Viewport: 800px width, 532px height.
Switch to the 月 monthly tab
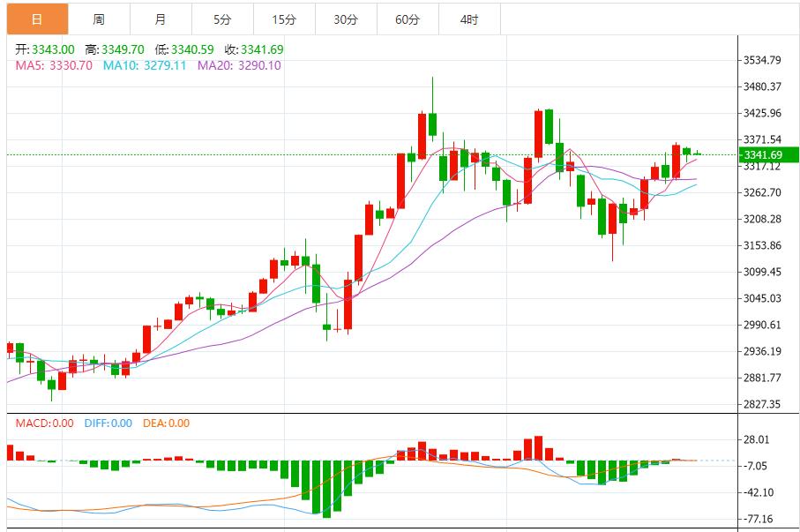pyautogui.click(x=160, y=19)
